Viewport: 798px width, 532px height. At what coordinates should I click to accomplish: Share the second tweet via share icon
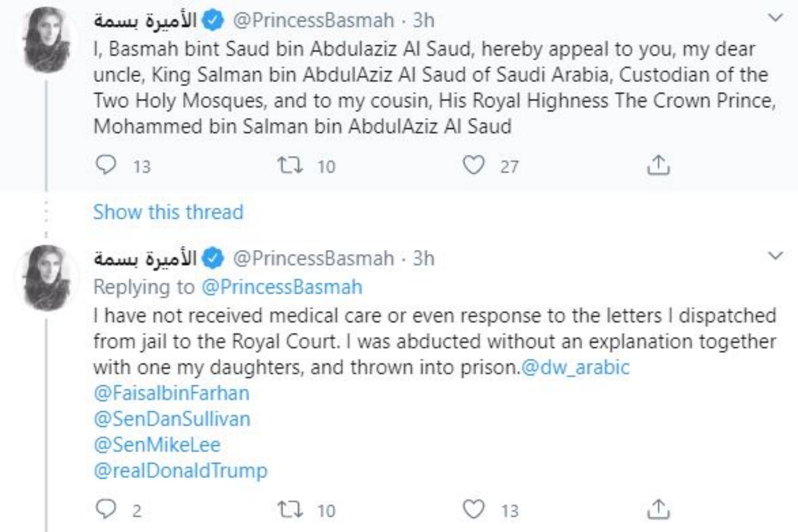point(658,509)
